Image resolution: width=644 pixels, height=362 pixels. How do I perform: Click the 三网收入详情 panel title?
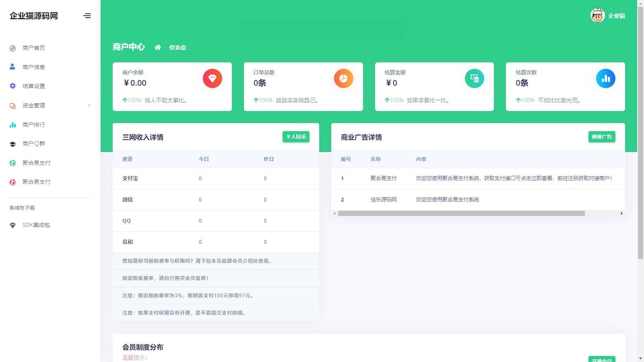coord(143,138)
